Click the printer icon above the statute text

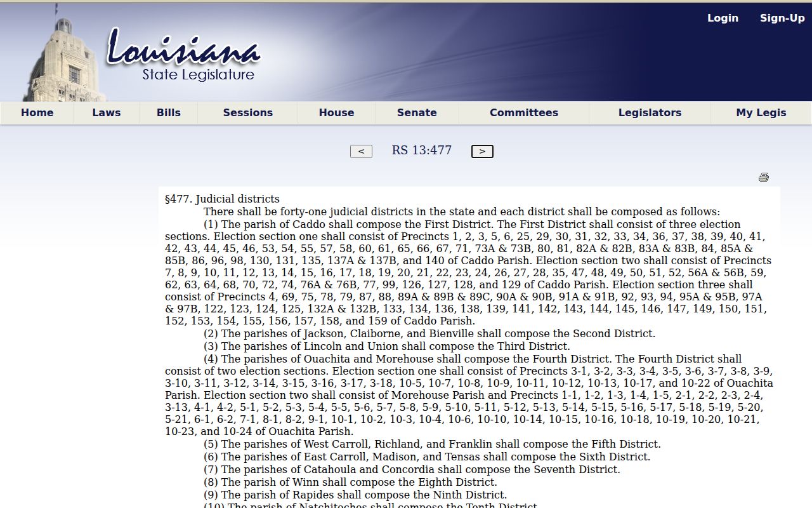[x=764, y=177]
